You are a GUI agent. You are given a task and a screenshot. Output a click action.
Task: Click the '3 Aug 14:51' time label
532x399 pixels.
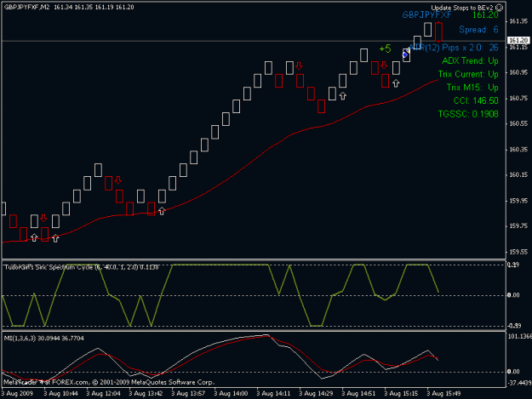(x=358, y=394)
